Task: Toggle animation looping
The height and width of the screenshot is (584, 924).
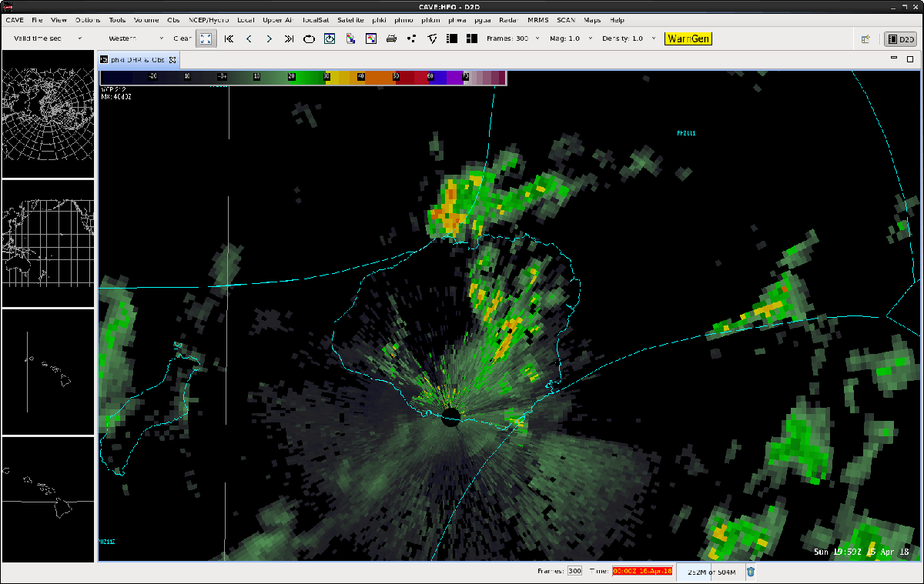Action: (x=309, y=38)
